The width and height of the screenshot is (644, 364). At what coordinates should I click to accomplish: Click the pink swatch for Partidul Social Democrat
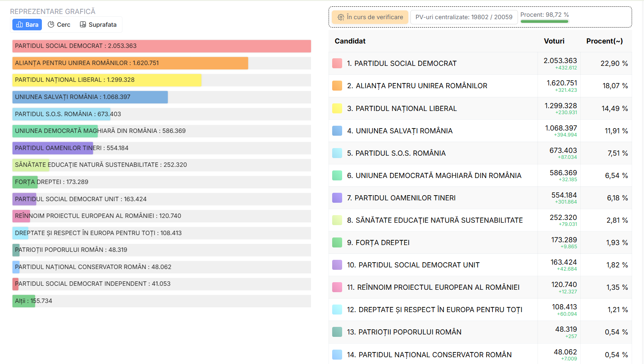(x=337, y=63)
